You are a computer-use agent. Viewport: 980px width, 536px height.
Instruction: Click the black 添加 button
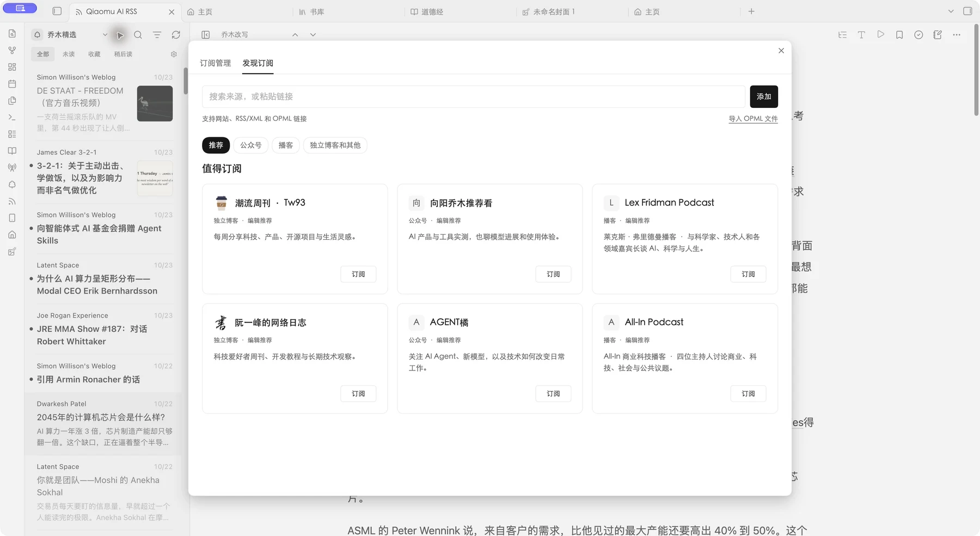coord(764,96)
